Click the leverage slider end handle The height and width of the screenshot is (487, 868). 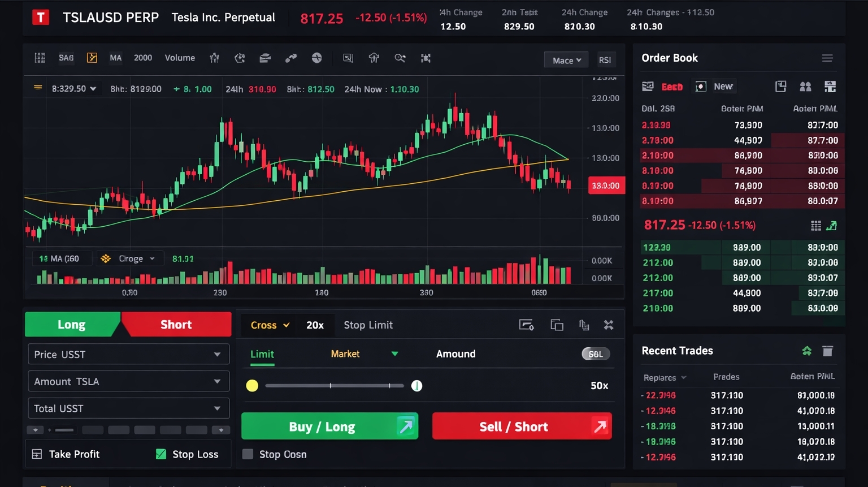coord(416,386)
